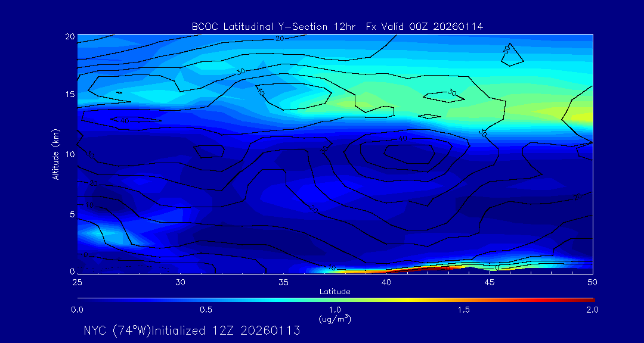644x343 pixels.
Task: Click the 5 altitude tick label on y-axis
Action: pyautogui.click(x=71, y=214)
